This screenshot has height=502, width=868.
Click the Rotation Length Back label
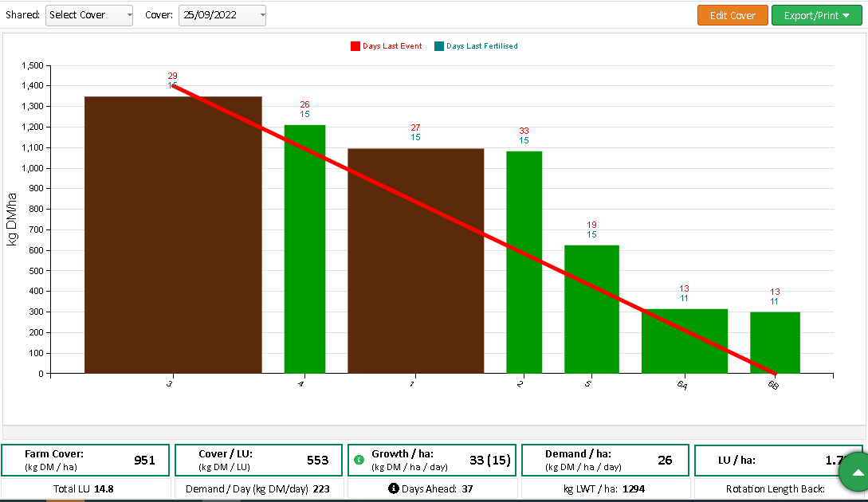pyautogui.click(x=775, y=488)
